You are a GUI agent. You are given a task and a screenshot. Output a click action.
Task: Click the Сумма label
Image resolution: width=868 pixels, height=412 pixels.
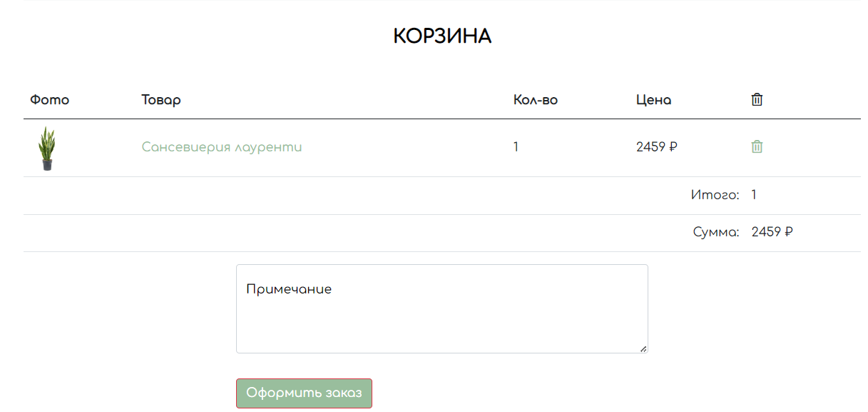click(x=716, y=232)
